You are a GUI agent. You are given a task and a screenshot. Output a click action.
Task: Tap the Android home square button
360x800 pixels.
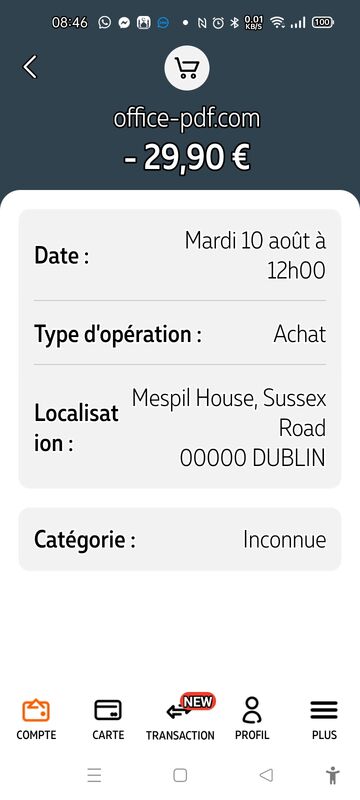pos(180,776)
